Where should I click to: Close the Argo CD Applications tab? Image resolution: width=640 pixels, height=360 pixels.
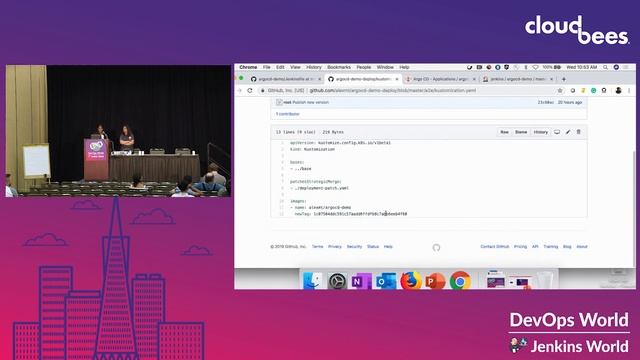(x=474, y=79)
